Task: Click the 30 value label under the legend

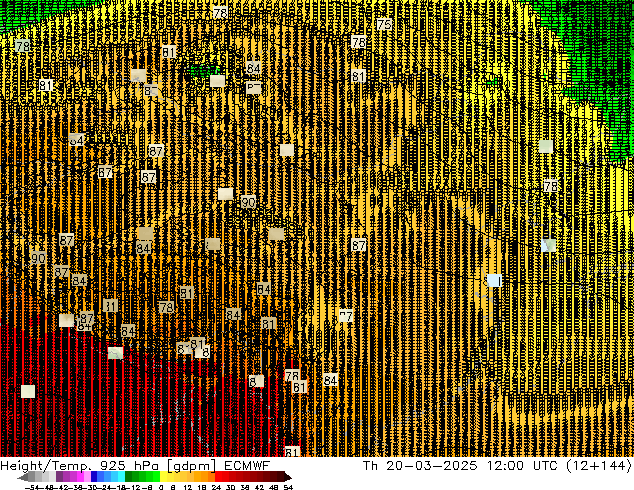Action: [x=230, y=487]
